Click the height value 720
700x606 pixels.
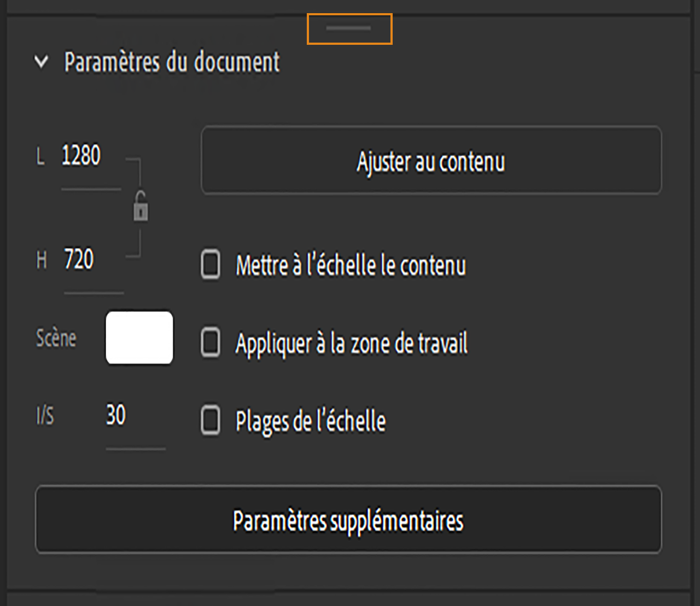[79, 260]
